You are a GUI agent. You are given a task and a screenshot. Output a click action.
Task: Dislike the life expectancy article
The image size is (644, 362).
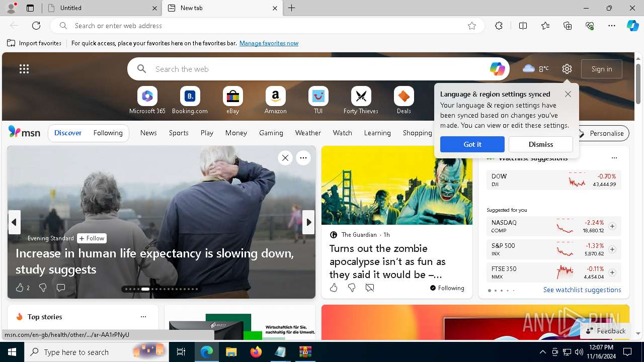coord(43,288)
